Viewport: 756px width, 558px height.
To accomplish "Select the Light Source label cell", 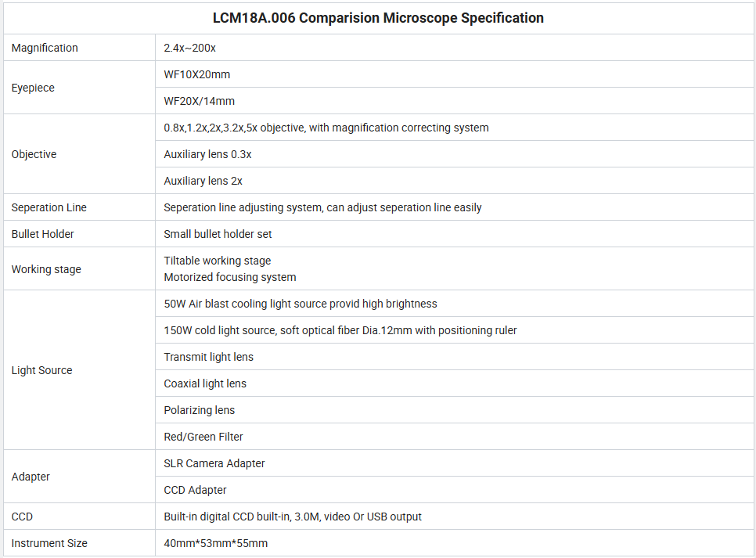I will click(80, 370).
